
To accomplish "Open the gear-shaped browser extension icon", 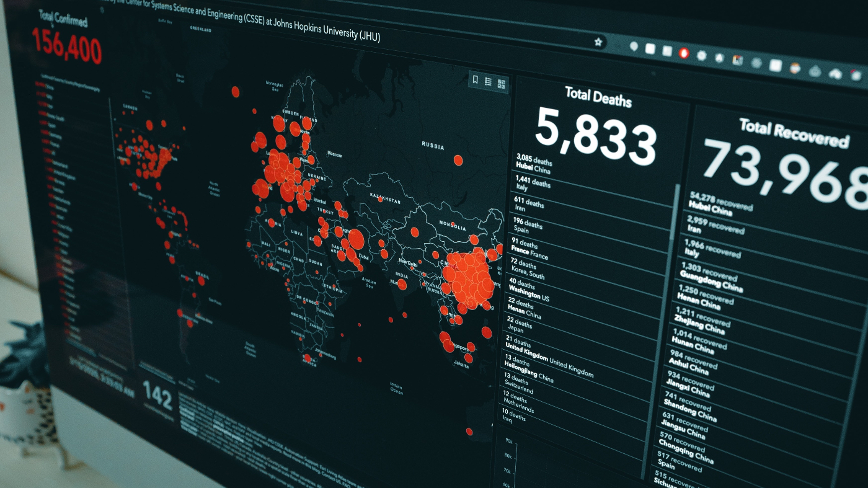I will (x=702, y=55).
